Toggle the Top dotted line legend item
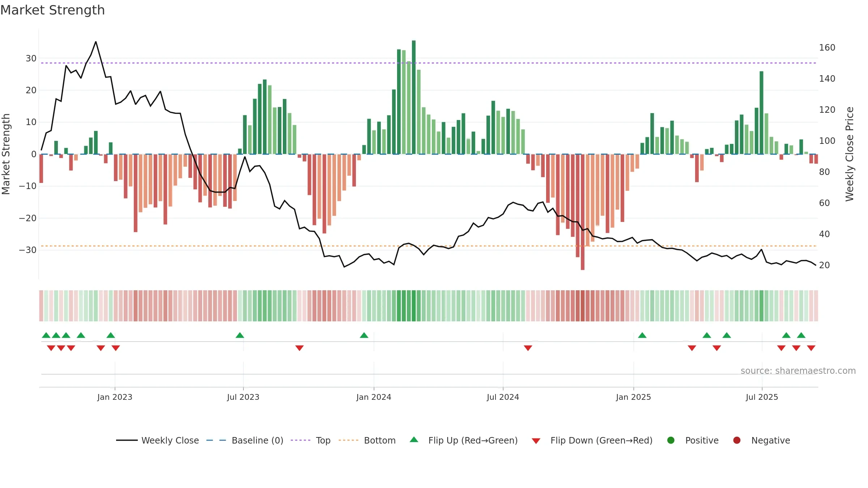 point(311,440)
